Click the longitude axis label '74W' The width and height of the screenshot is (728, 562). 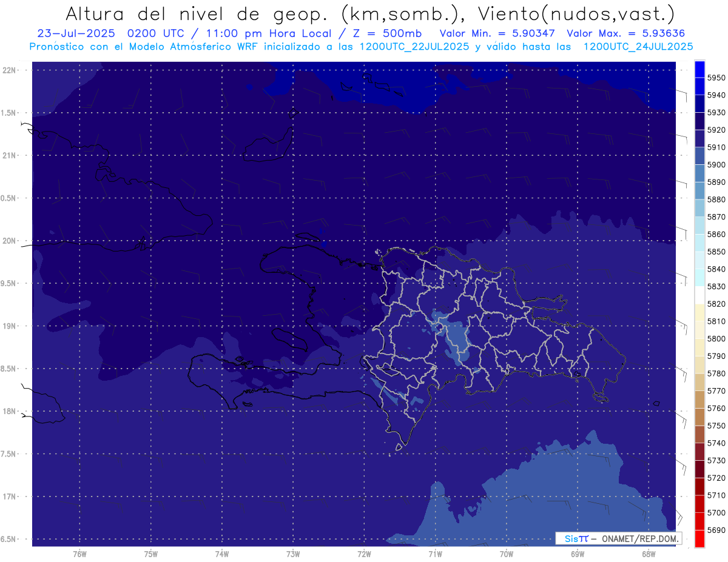pos(222,554)
